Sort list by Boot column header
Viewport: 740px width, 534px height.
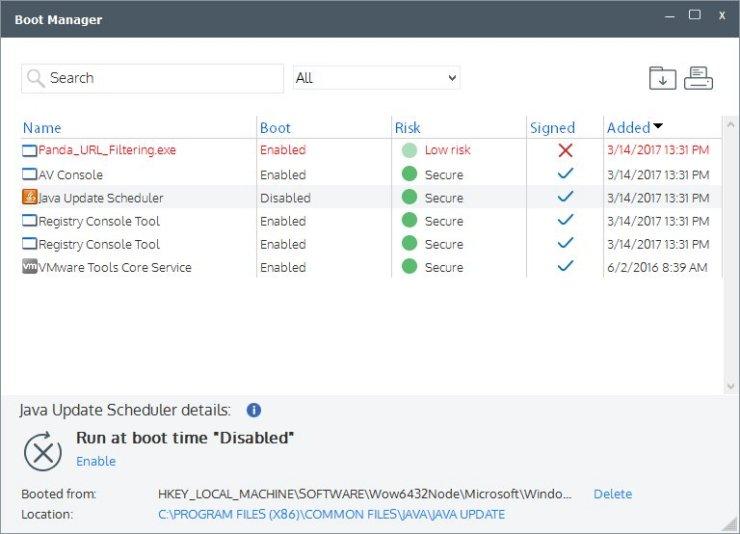275,128
